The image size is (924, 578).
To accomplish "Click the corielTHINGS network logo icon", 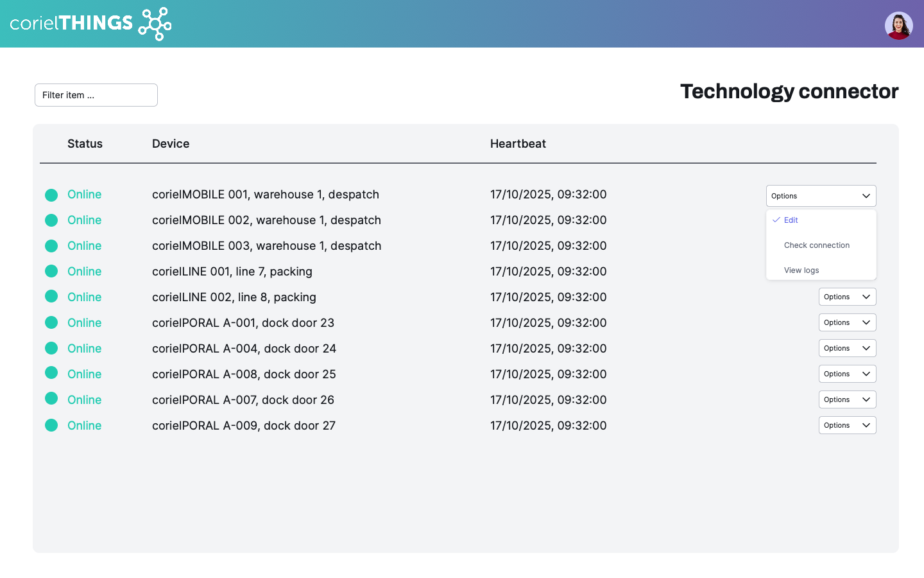I will pos(155,24).
